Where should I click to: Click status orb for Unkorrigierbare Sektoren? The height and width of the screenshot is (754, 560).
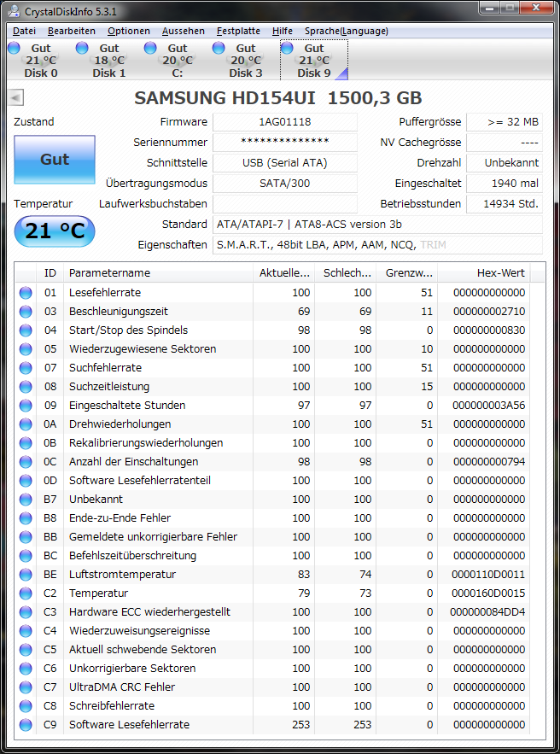26,668
